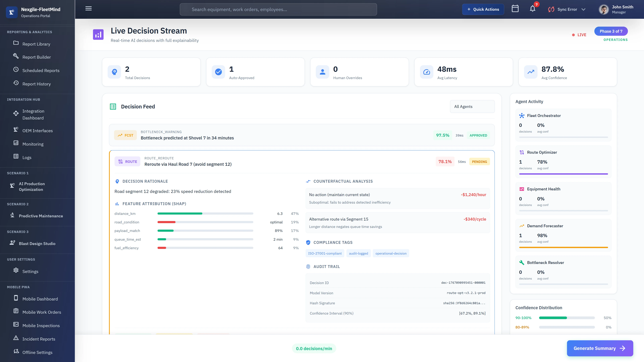Open the All Agents filter dropdown
Screen dimensions: 644x362
pyautogui.click(x=472, y=106)
